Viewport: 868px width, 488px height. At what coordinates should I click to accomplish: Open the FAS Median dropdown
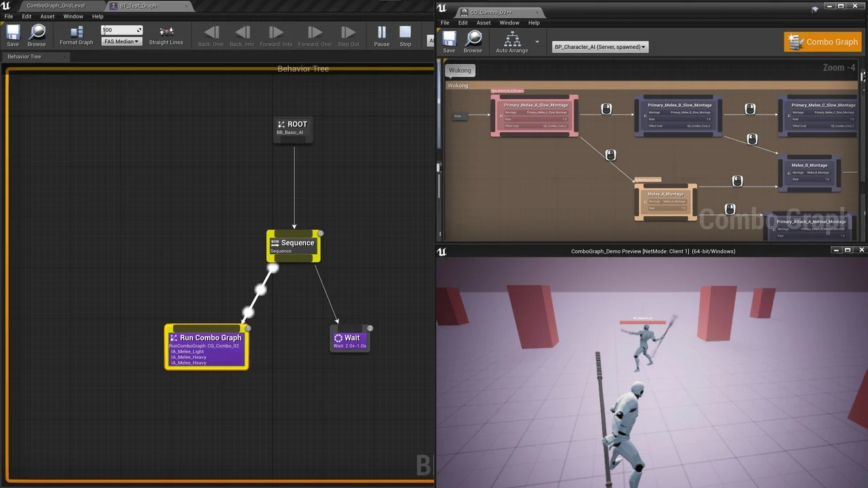[121, 41]
